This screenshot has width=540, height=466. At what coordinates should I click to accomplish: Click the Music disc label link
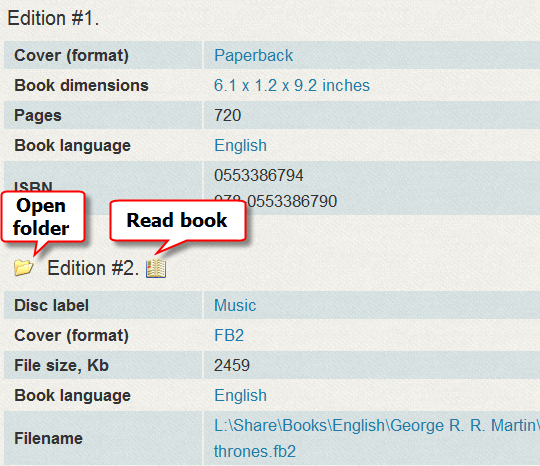click(235, 305)
